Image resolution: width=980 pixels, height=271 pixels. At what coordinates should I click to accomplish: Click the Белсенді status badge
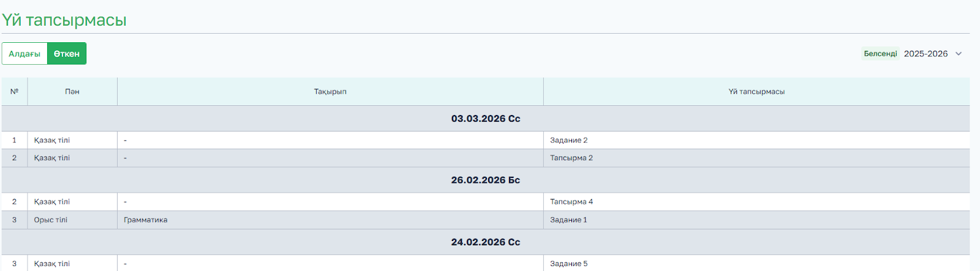tap(880, 54)
